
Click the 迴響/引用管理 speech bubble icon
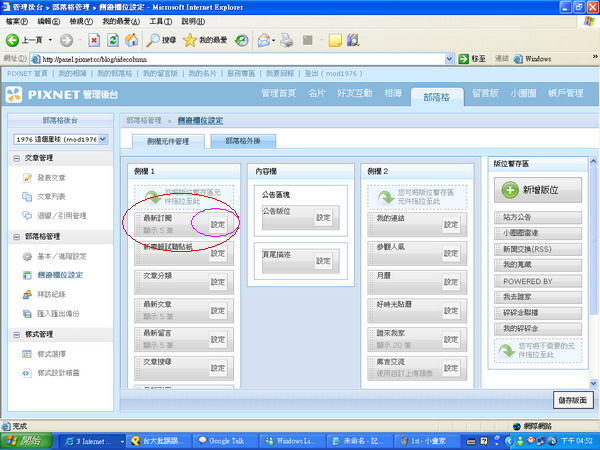pos(27,216)
